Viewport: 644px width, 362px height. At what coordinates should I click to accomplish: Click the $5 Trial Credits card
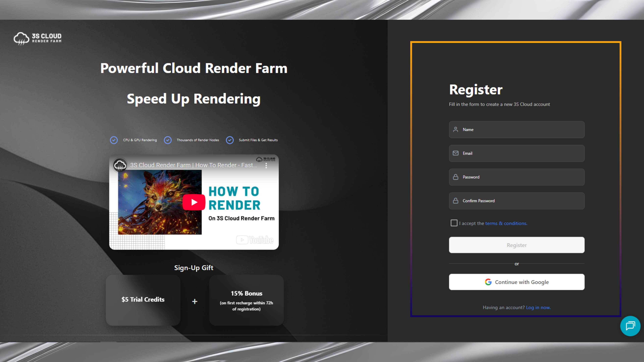[x=143, y=300]
